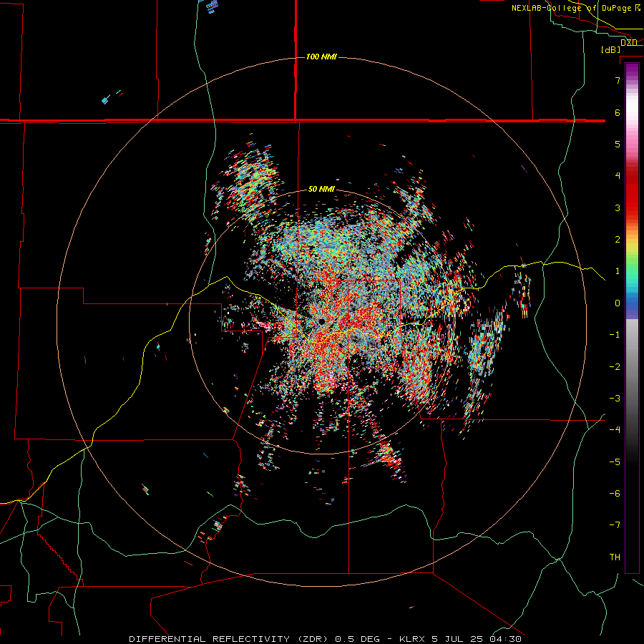
Task: Click the 6 value on the dB scale
Action: click(x=618, y=112)
